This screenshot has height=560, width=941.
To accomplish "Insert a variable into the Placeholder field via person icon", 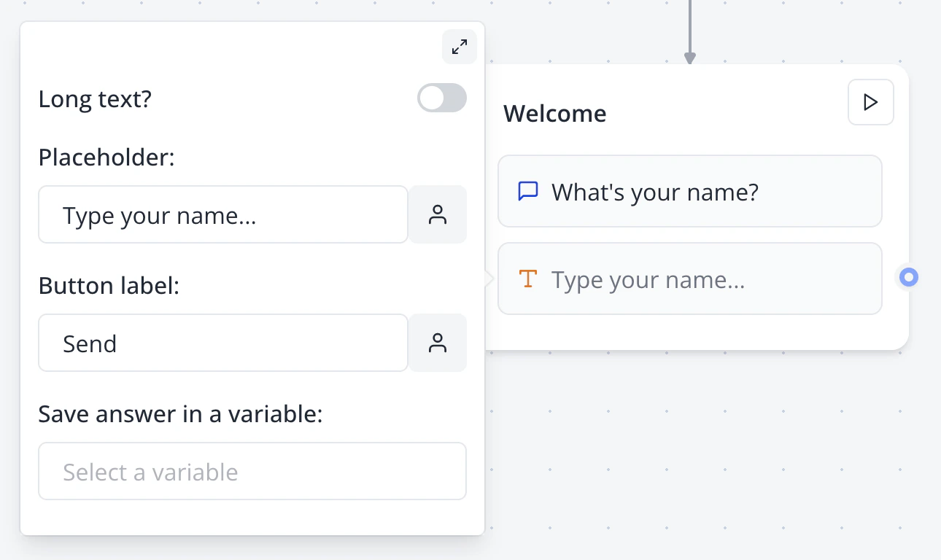I will (438, 214).
